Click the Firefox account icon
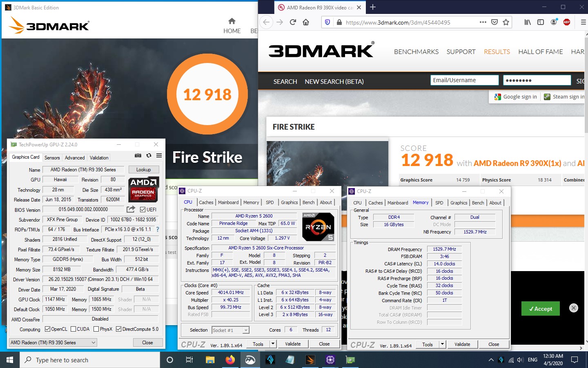 (554, 22)
